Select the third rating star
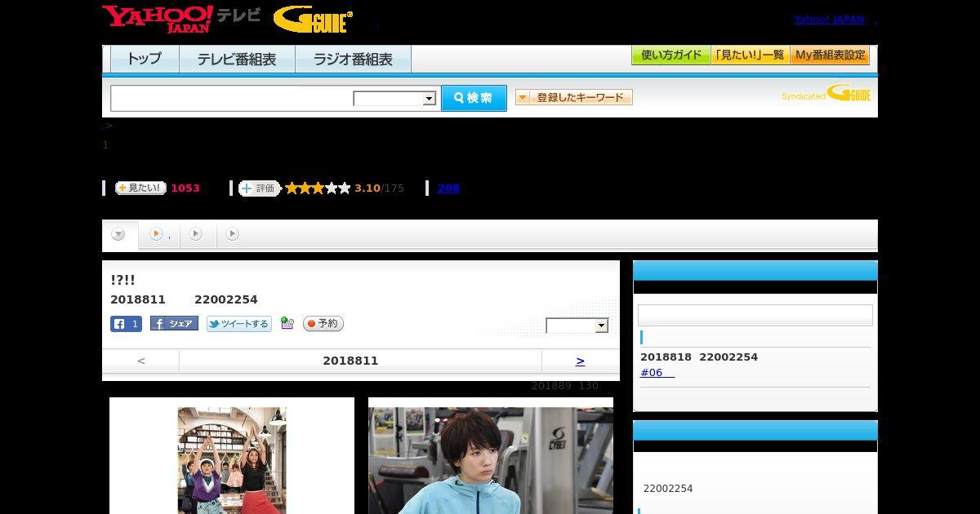The image size is (980, 514). [318, 188]
